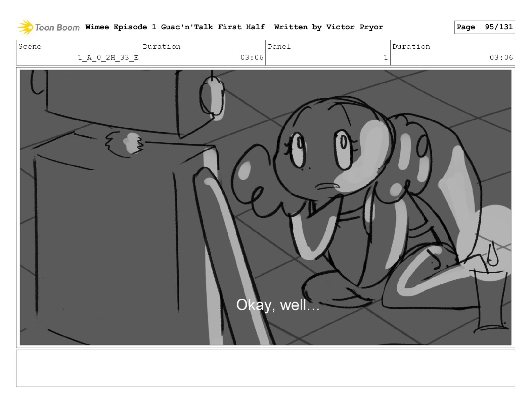Click the storyboard panel image

265,207
